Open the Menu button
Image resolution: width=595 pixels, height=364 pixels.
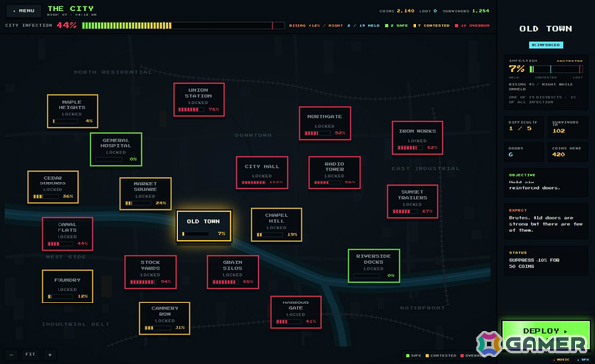[24, 11]
